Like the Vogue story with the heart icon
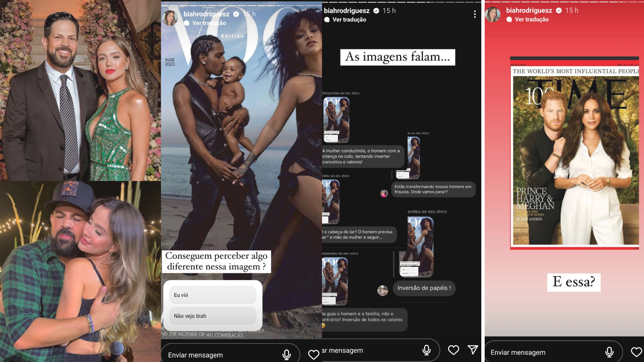 coord(314,355)
